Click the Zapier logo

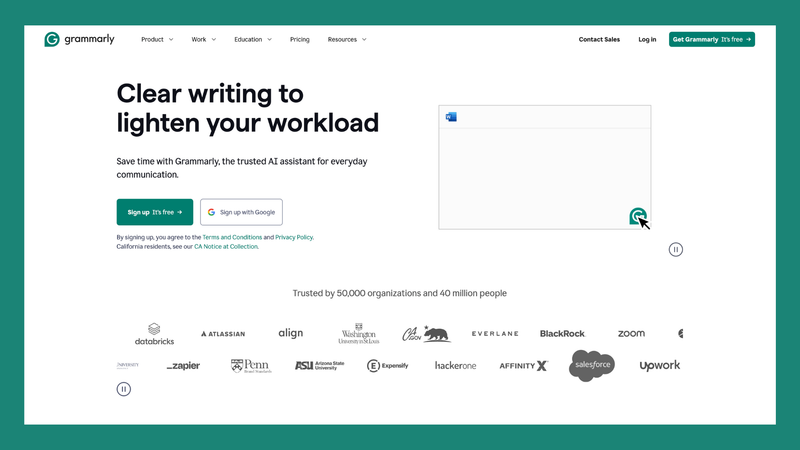pyautogui.click(x=183, y=366)
